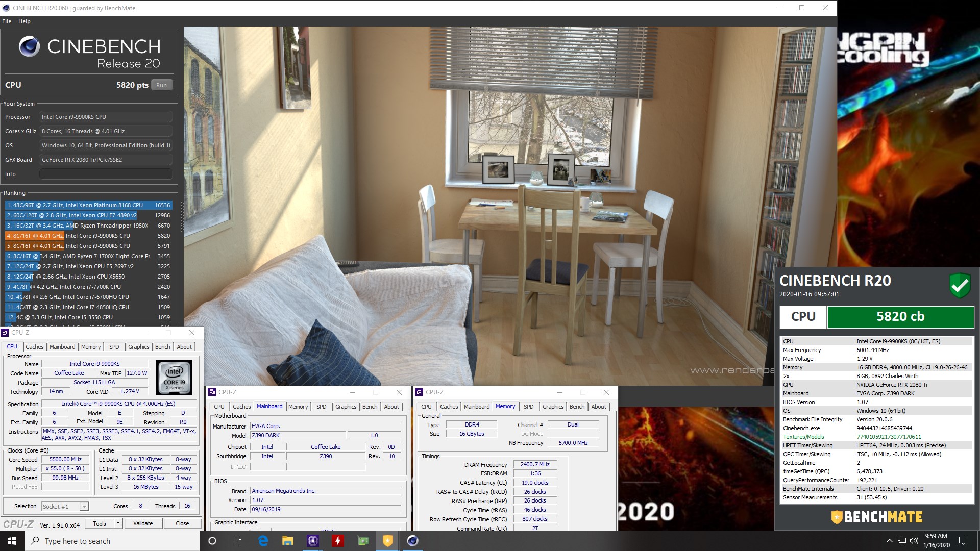Click the Core Speed 5500.00 MHz value
Screen dimensions: 980x551
pyautogui.click(x=65, y=460)
